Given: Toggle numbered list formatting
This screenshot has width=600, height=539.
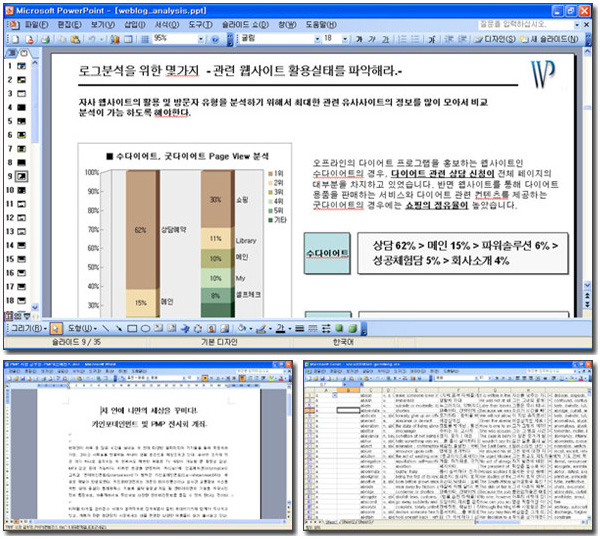Looking at the screenshot, I should pos(402,39).
